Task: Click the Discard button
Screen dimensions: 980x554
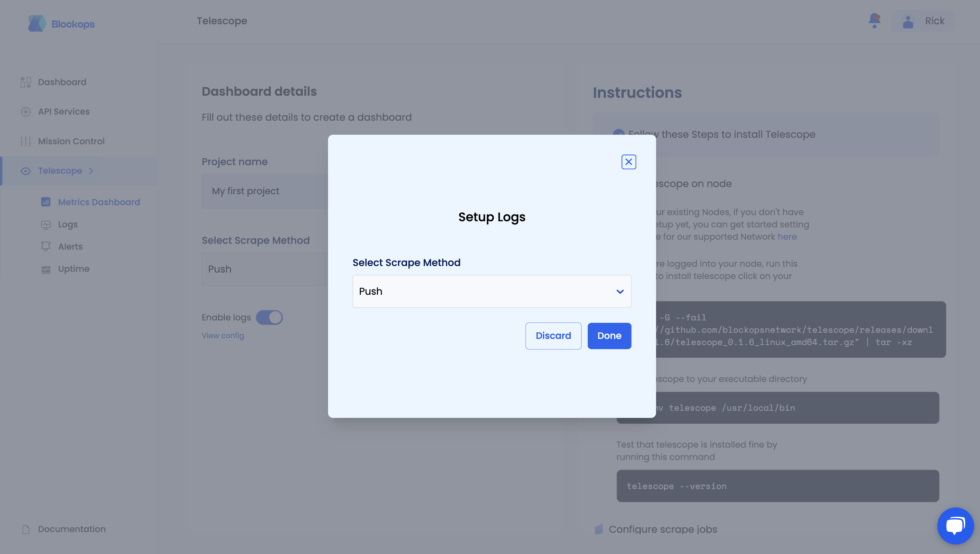Action: tap(553, 336)
